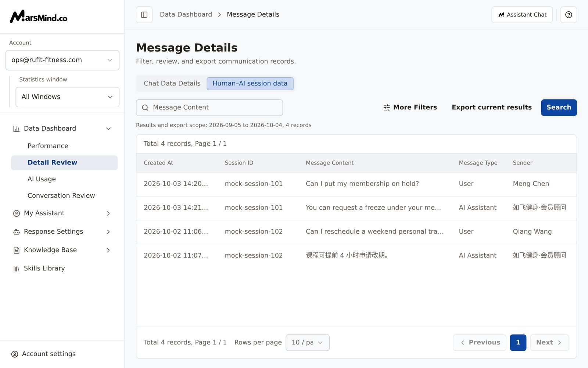Click the Skills Library books icon

16,269
